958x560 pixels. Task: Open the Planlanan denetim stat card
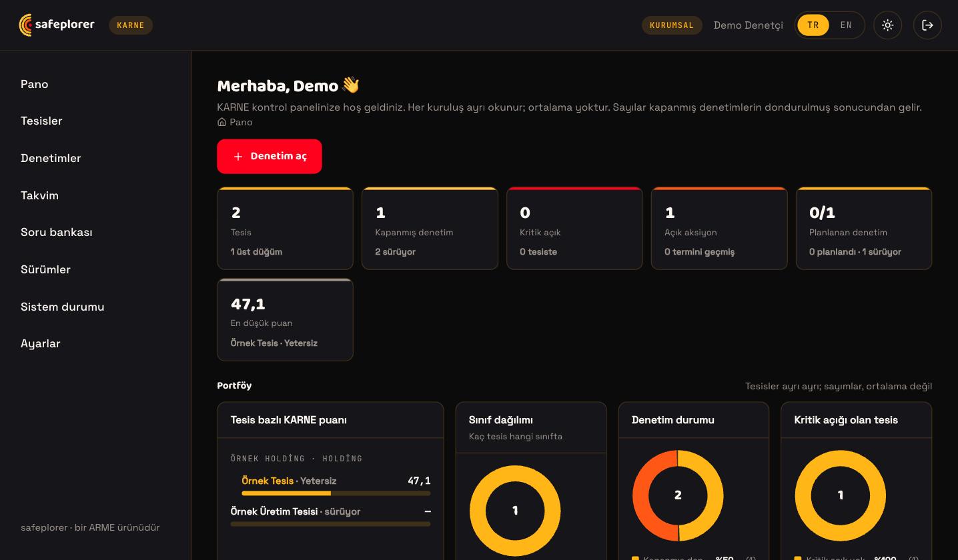pyautogui.click(x=864, y=229)
